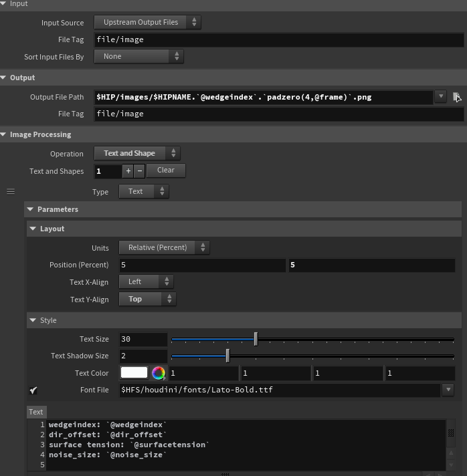Screen dimensions: 467x476
Task: Toggle the Font File checkmark
Action: 33,390
